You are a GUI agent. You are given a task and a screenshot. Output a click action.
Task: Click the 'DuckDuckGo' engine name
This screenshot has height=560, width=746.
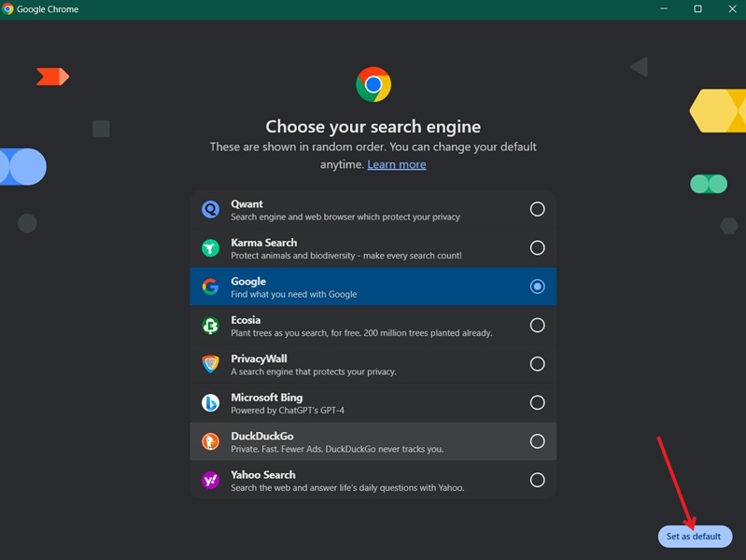(x=262, y=436)
